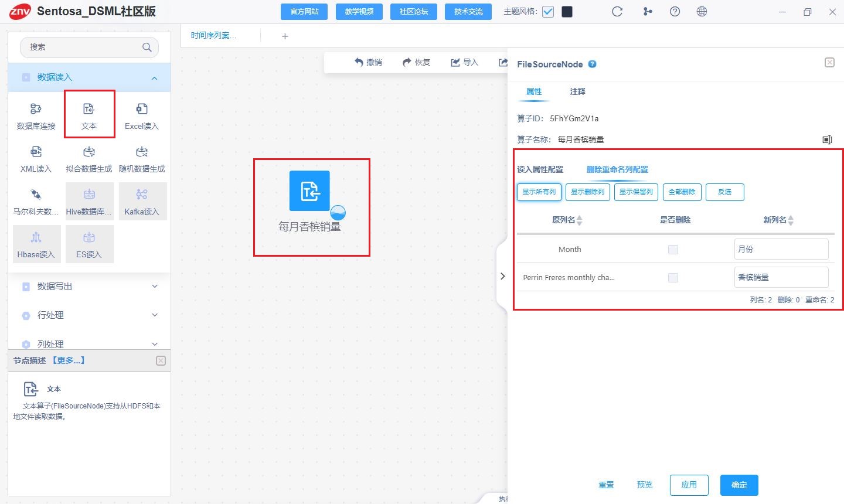844x504 pixels.
Task: Select the Hive数据库 node icon
Action: tap(89, 195)
